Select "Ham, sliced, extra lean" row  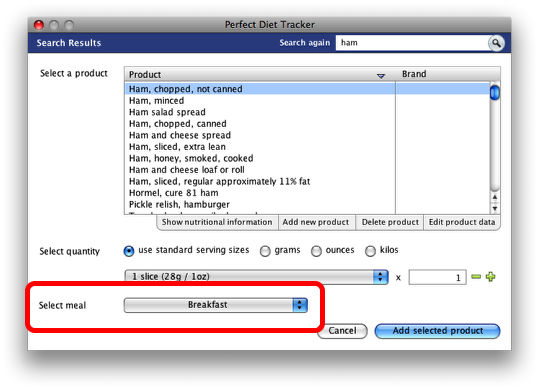(x=307, y=147)
